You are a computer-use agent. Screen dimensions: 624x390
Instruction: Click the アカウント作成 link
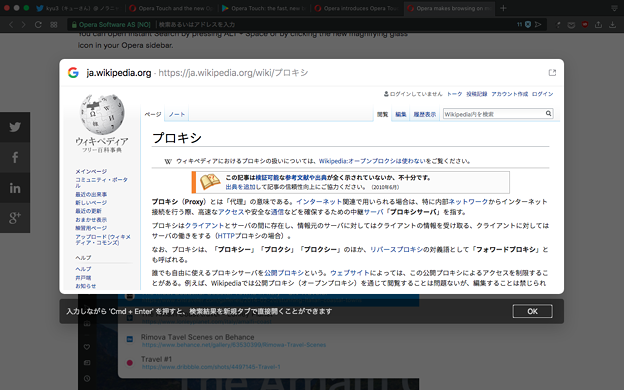[509, 94]
